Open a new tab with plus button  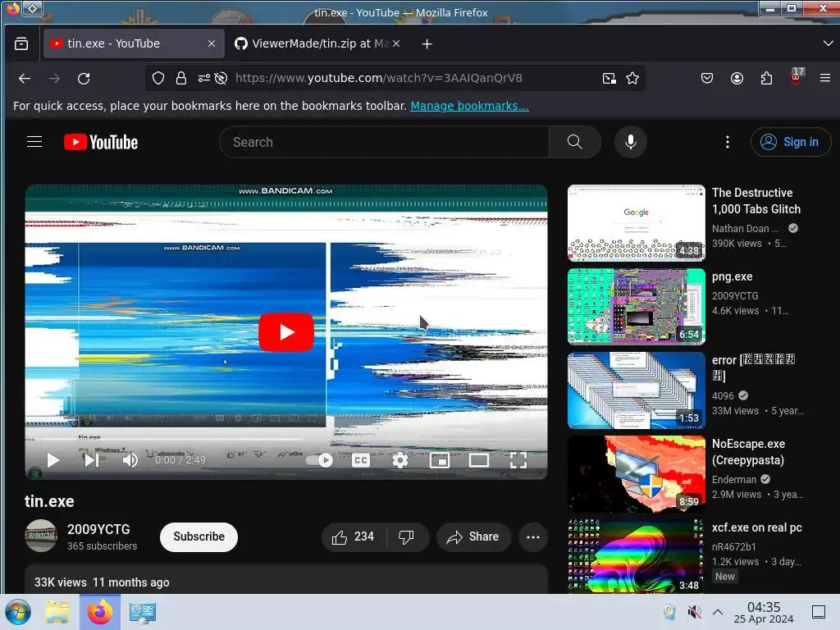pyautogui.click(x=427, y=44)
